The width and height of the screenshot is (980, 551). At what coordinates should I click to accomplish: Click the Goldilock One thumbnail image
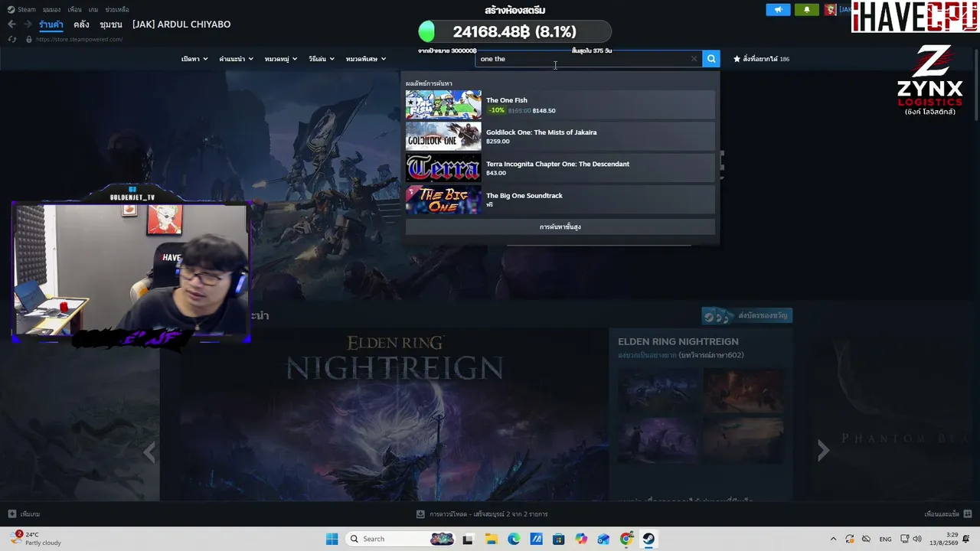tap(443, 136)
